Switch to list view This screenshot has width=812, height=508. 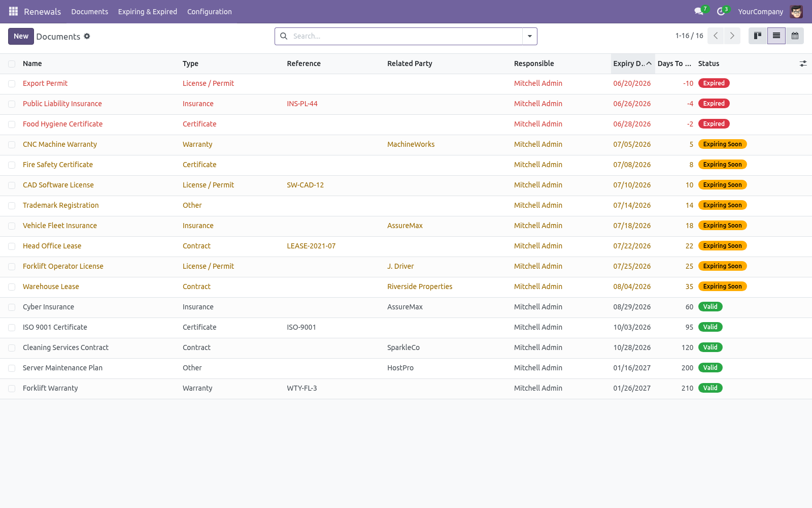pos(776,36)
